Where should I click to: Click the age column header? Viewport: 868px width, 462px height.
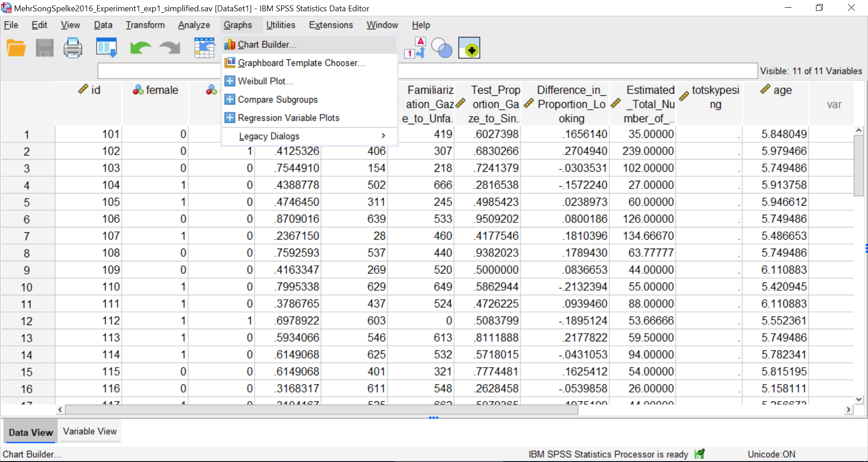pyautogui.click(x=776, y=103)
